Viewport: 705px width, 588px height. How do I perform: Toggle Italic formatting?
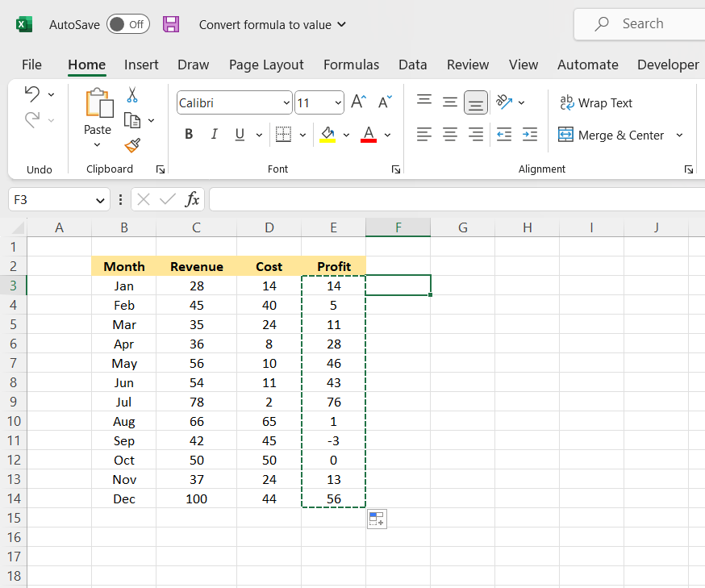click(x=214, y=135)
